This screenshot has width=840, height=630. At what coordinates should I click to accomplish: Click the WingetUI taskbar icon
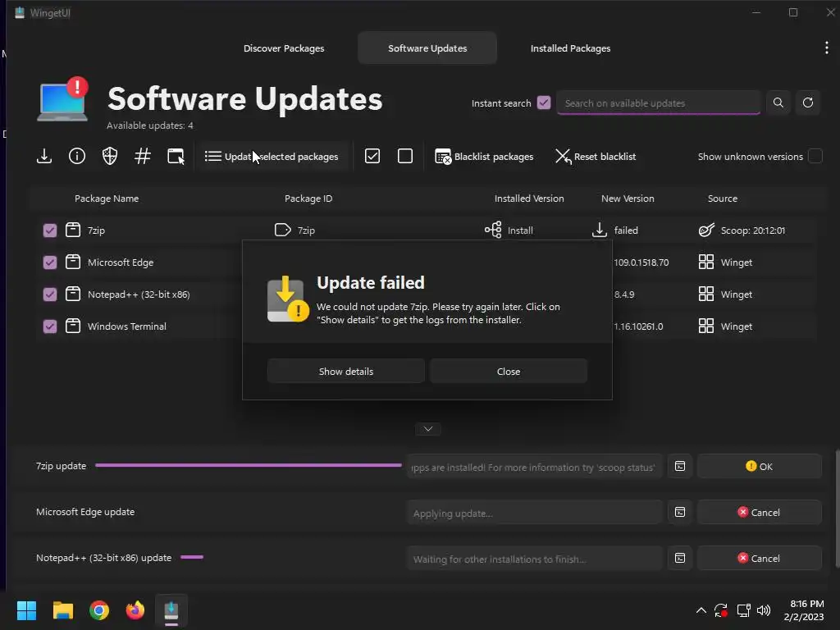point(171,610)
